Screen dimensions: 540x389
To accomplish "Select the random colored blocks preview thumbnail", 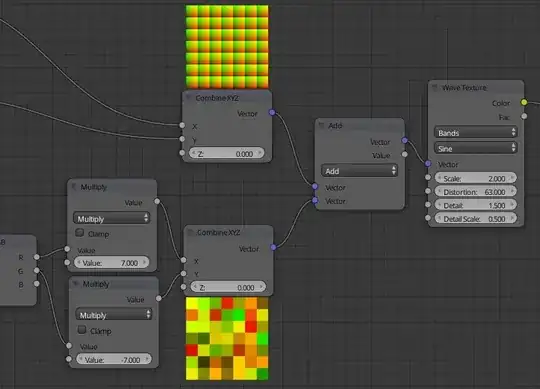I will (227, 339).
